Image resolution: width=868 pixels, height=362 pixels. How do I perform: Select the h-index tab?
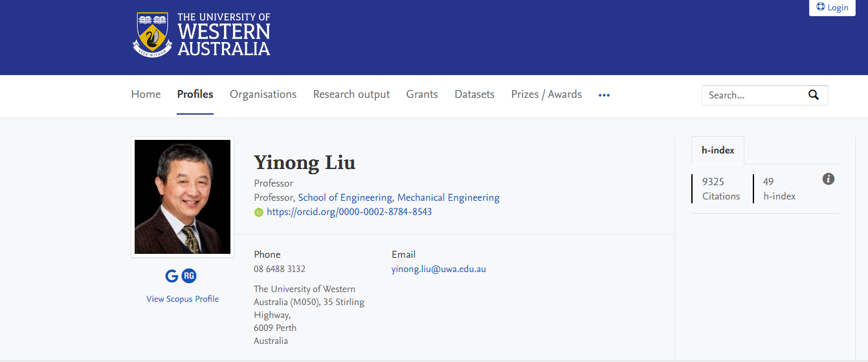tap(718, 150)
